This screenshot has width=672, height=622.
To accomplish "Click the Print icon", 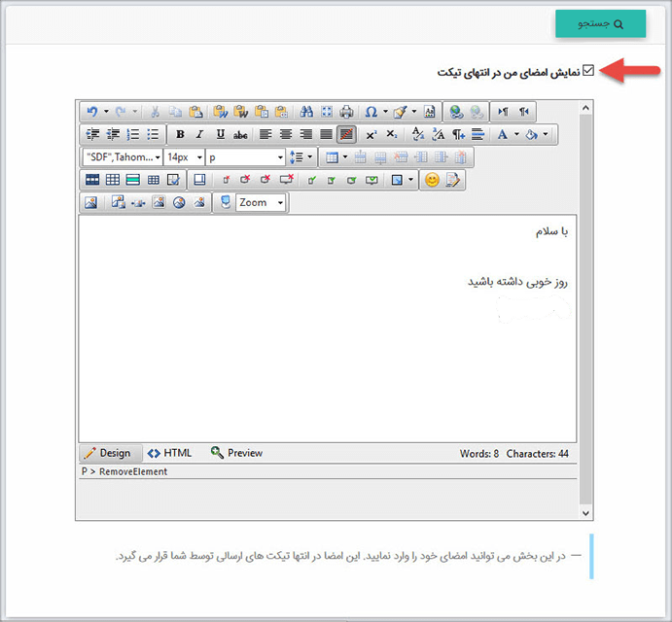I will coord(346,112).
